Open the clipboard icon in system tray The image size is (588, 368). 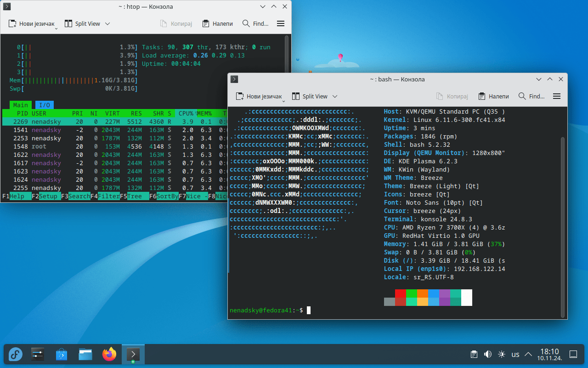pyautogui.click(x=474, y=354)
